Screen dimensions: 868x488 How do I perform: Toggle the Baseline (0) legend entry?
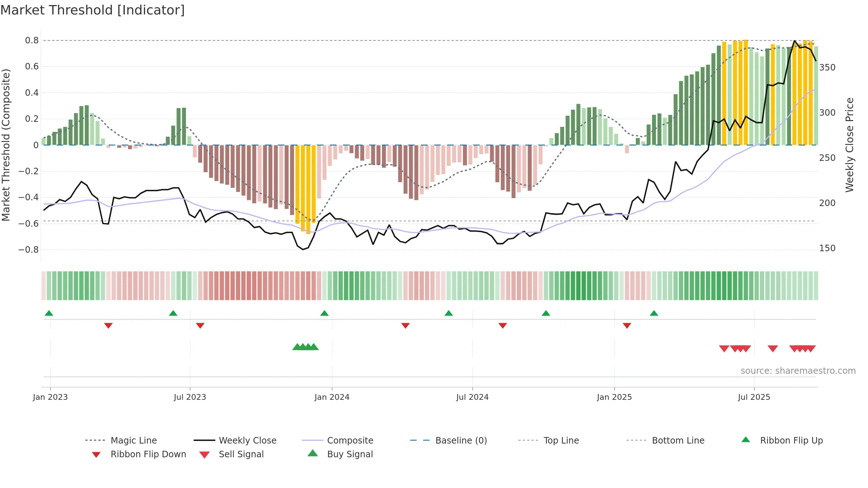pos(448,440)
